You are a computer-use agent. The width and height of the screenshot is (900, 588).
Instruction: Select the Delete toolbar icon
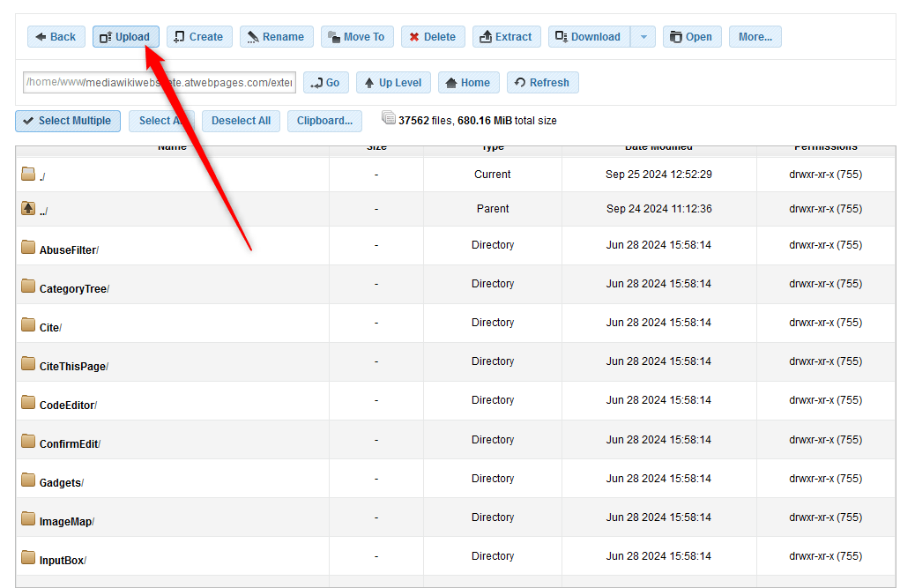pos(430,36)
